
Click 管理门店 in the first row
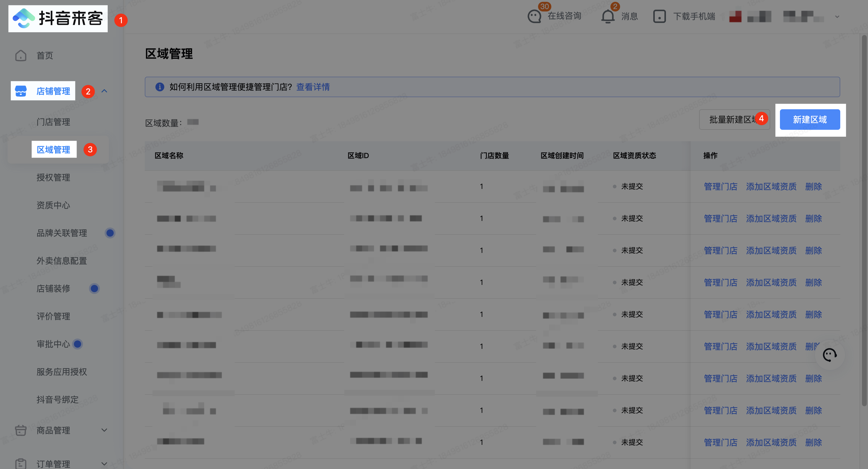[721, 187]
